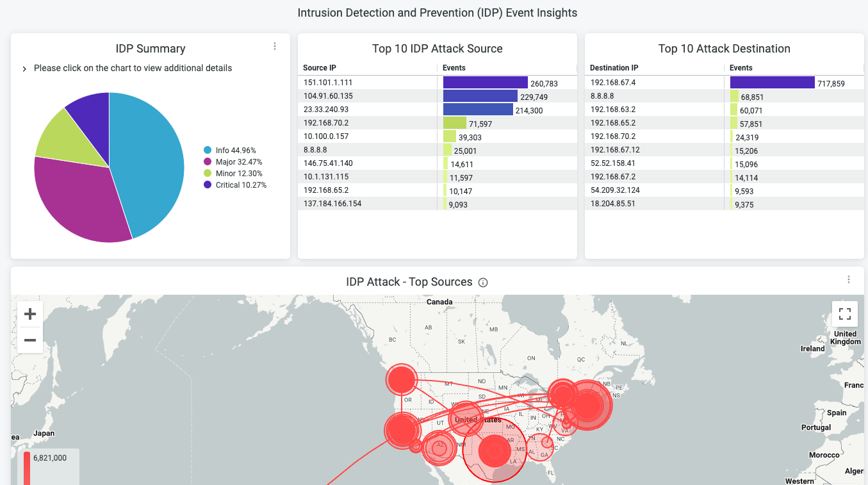The image size is (868, 485).
Task: Click info icon beside IDP Attack title
Action: [484, 283]
